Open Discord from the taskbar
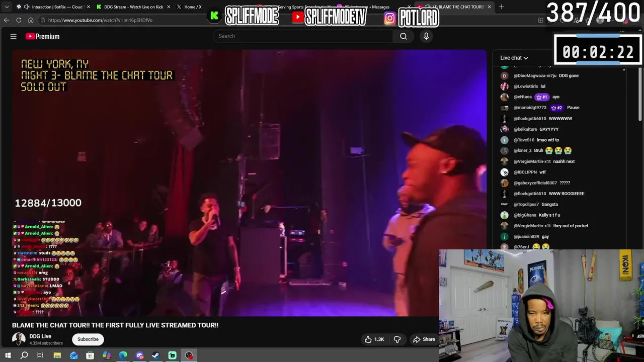Viewport: 644px width, 362px height. point(139,355)
